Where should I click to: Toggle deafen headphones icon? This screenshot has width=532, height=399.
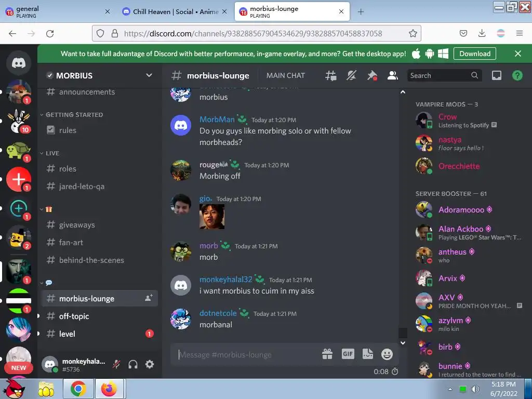pos(133,364)
